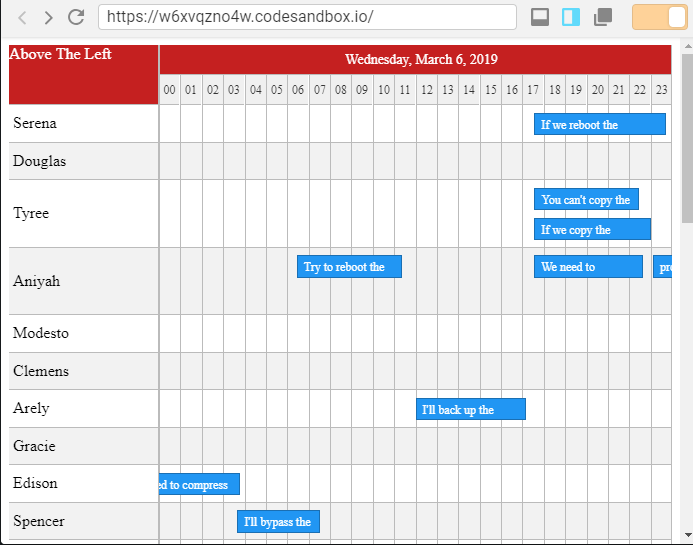Go back with the browser back arrow
This screenshot has width=693, height=545.
coord(22,18)
